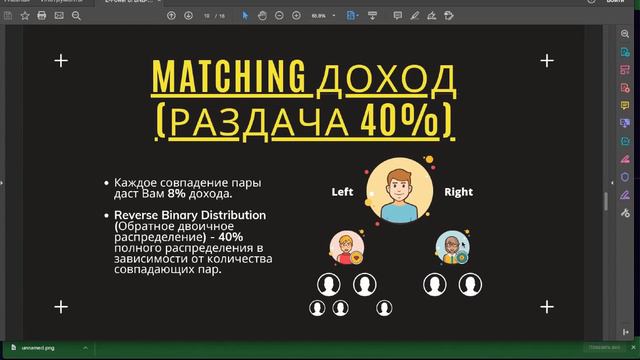Open More Tools wrench icon in pane
Screen dimensions: 640x360
click(x=625, y=213)
